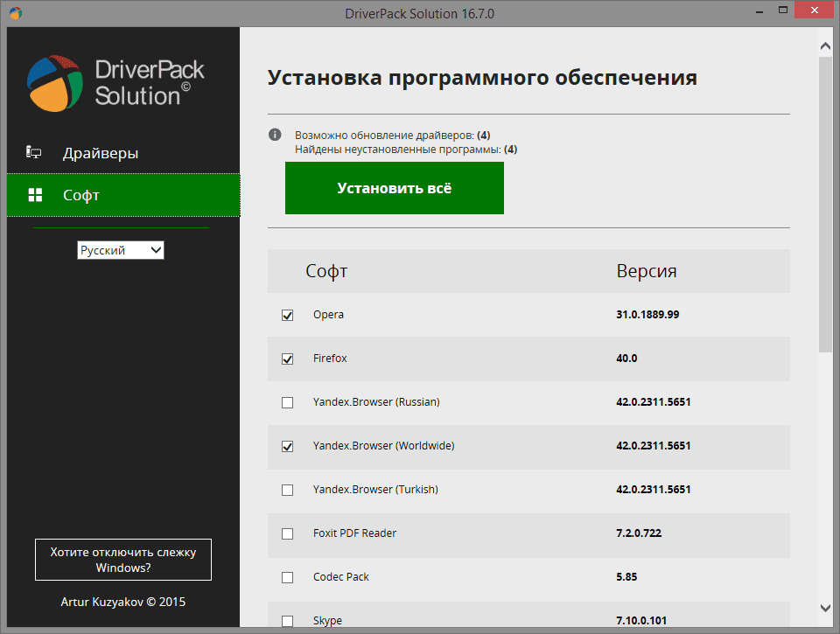Screen dimensions: 840x634
Task: Check the Yandex.Browser (Turkish) checkbox
Action: 288,490
